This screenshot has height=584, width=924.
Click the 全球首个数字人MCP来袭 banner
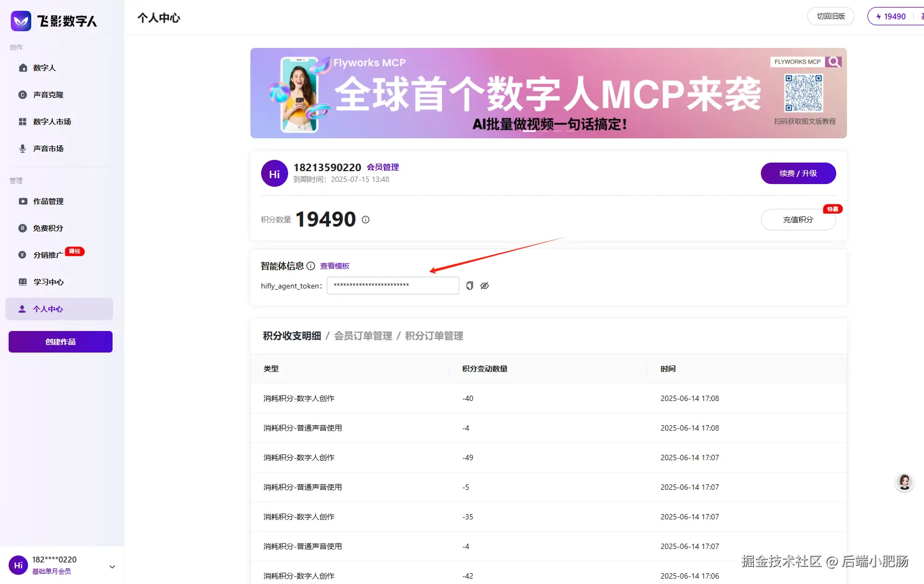click(549, 93)
